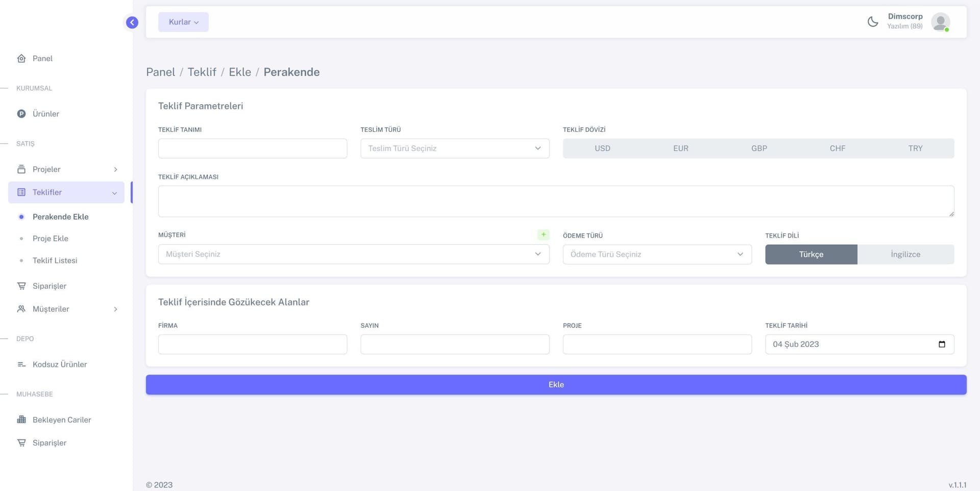Click the green plus to add a customer
980x491 pixels.
(543, 235)
